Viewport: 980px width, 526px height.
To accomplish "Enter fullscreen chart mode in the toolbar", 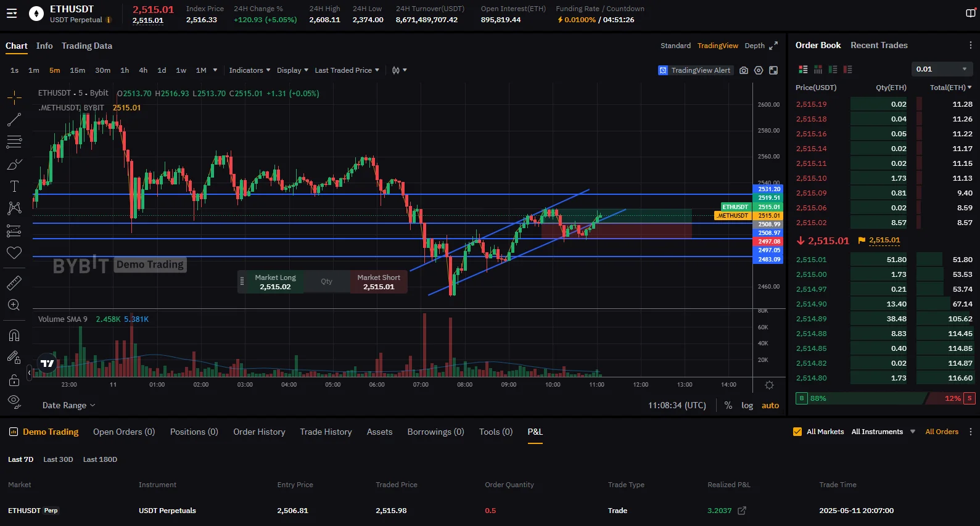I will [773, 70].
